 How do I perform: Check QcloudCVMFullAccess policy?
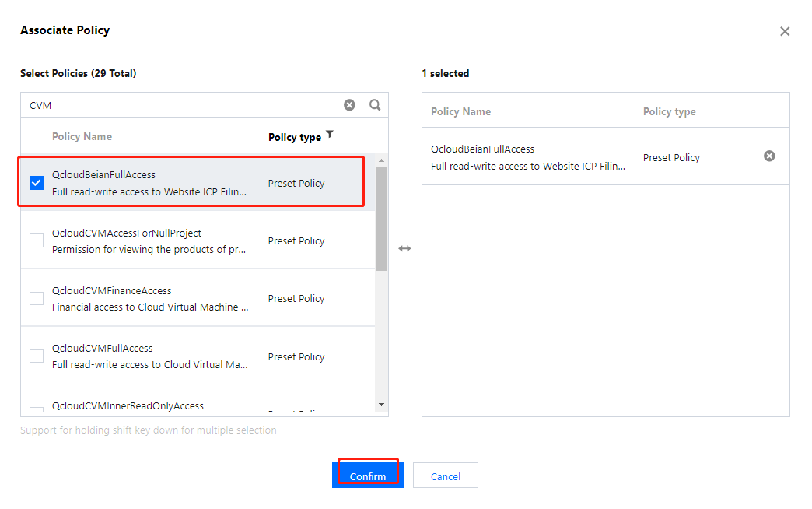pos(37,356)
